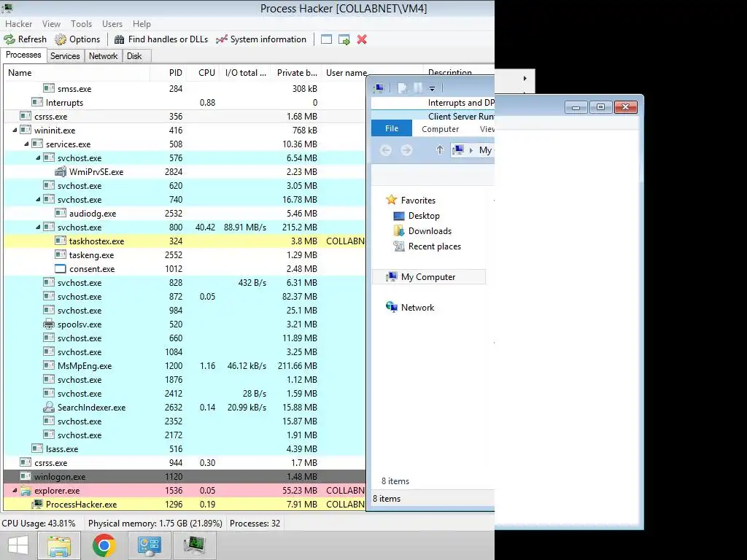The height and width of the screenshot is (560, 747).
Task: Collapse the services.exe tree node
Action: click(x=26, y=144)
